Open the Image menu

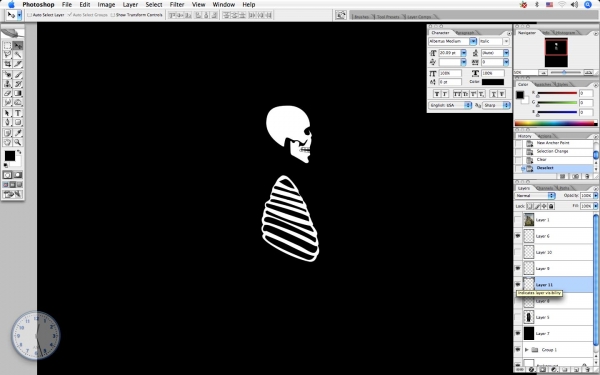click(x=106, y=5)
